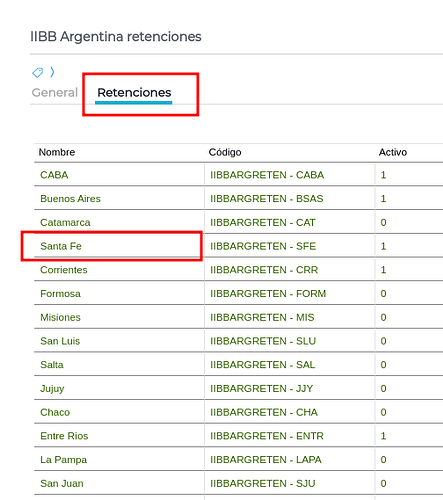The height and width of the screenshot is (500, 443).
Task: Switch to the General tab
Action: (55, 93)
